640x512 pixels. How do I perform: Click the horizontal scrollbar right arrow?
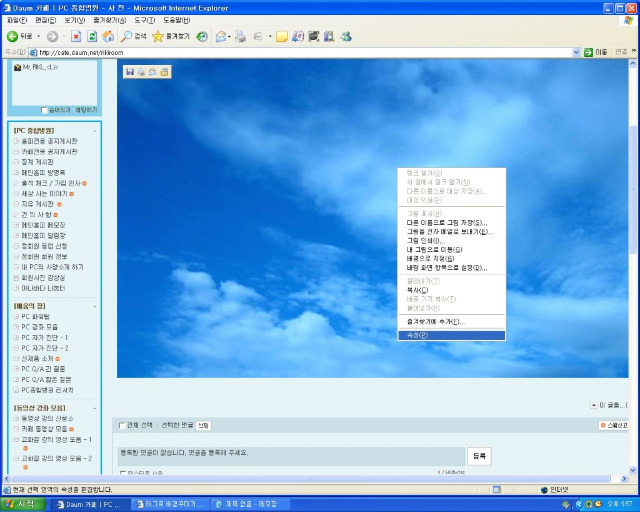click(x=624, y=479)
